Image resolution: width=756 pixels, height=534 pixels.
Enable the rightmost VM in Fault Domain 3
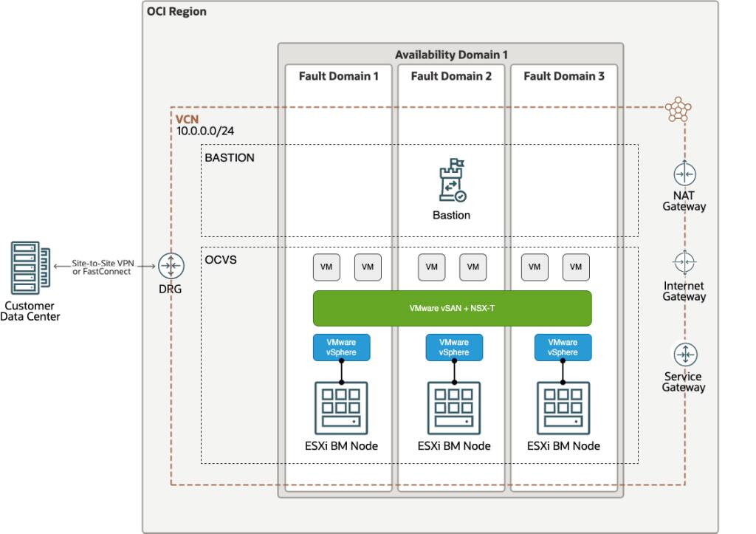pos(577,267)
